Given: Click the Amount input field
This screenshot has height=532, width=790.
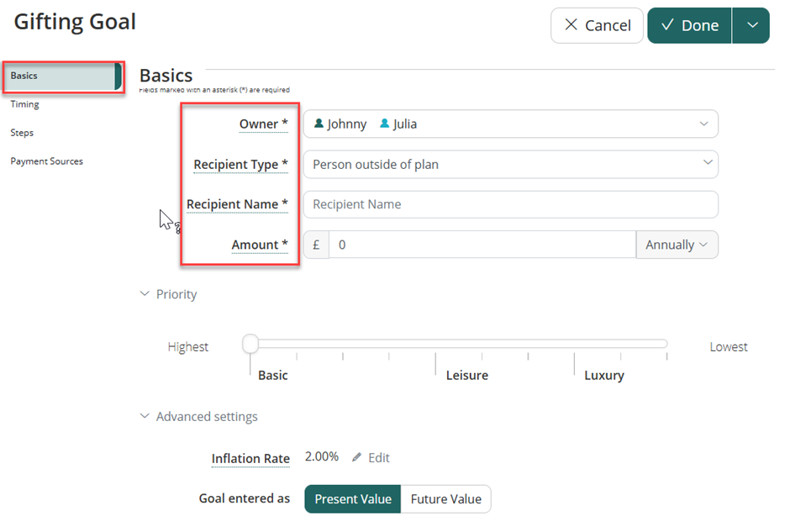Looking at the screenshot, I should [x=482, y=245].
